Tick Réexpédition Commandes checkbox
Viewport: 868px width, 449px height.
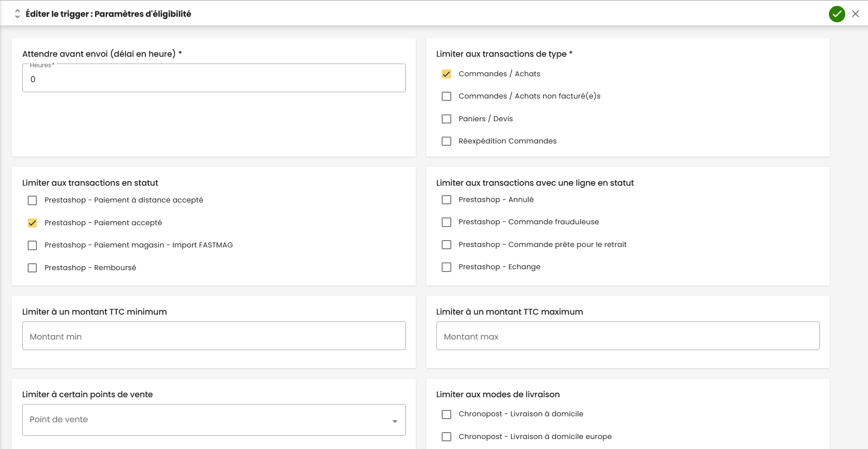[x=446, y=141]
